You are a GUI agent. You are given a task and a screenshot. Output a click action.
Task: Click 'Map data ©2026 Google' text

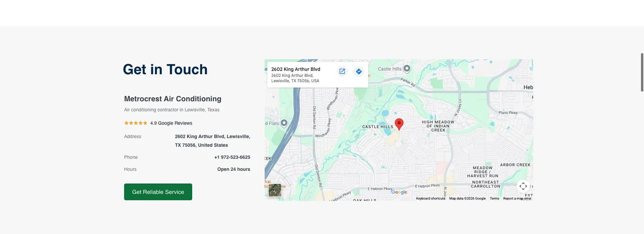[x=467, y=198]
